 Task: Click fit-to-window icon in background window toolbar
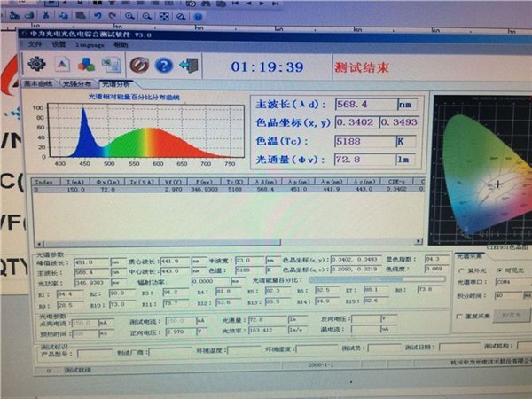[164, 16]
